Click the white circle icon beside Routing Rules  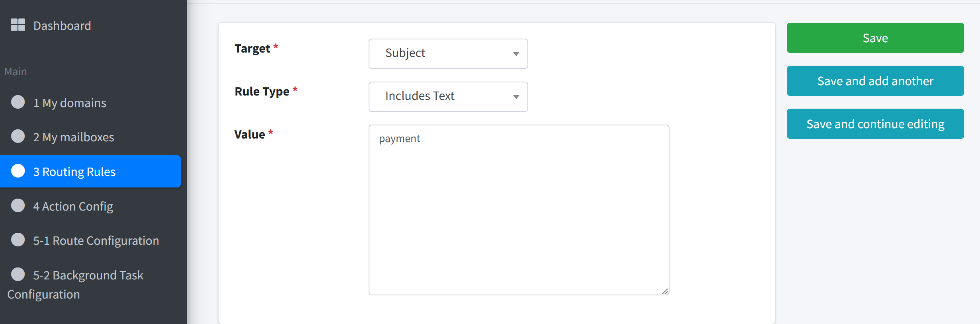pyautogui.click(x=18, y=171)
